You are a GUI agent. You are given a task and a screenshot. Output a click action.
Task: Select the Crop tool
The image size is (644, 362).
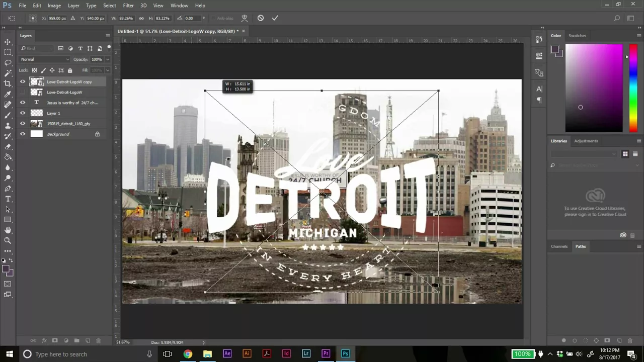8,83
